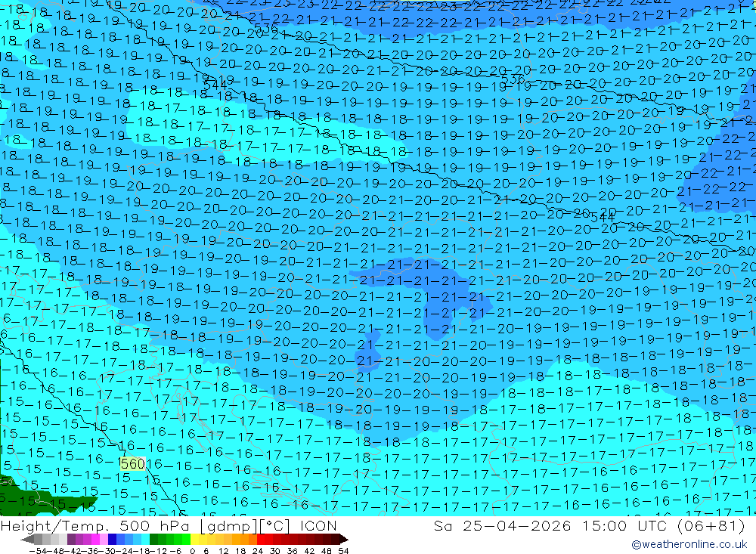Select the bright yellow swatch near 0
756x554 pixels.
click(x=195, y=539)
